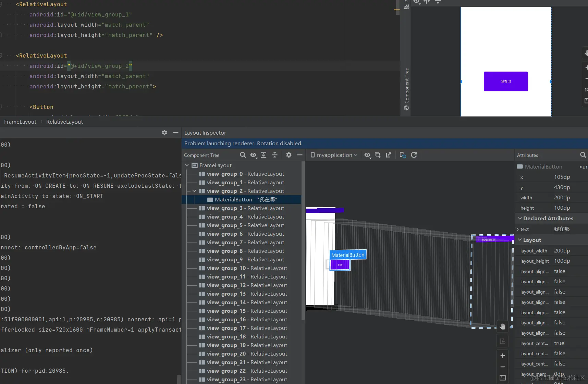Collapse the Declared Attributes section
This screenshot has width=588, height=384.
pos(520,218)
